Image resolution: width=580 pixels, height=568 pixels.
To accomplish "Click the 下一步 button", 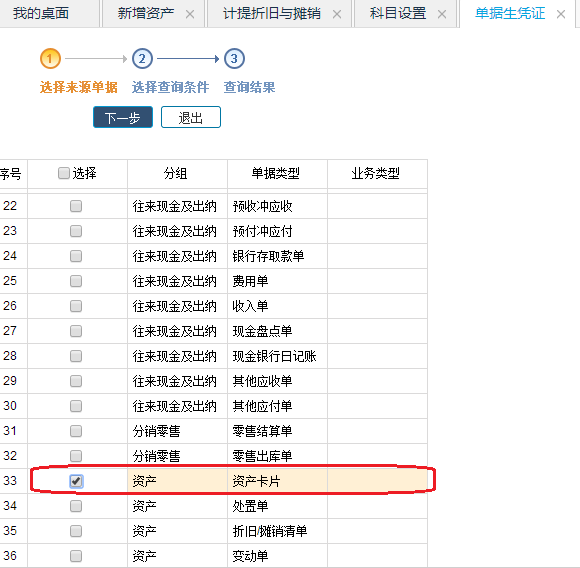I will (x=123, y=117).
